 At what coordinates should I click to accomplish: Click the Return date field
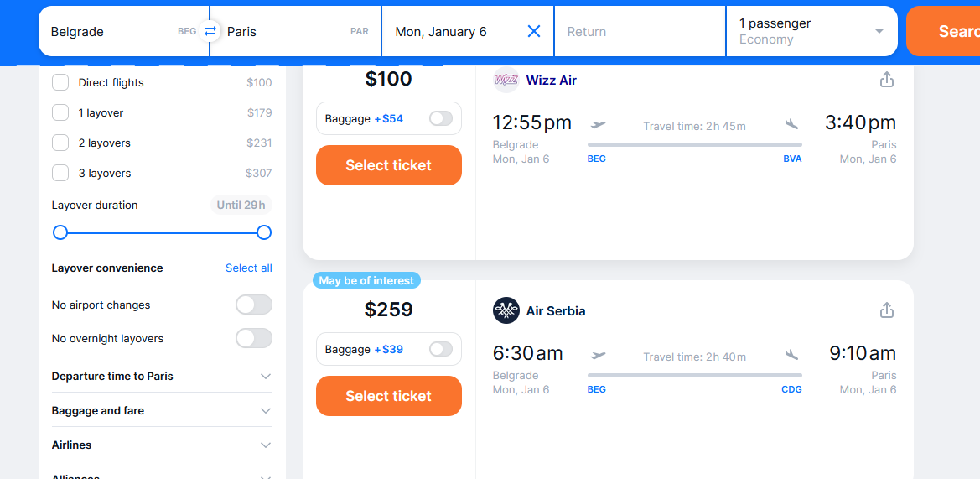[x=640, y=31]
